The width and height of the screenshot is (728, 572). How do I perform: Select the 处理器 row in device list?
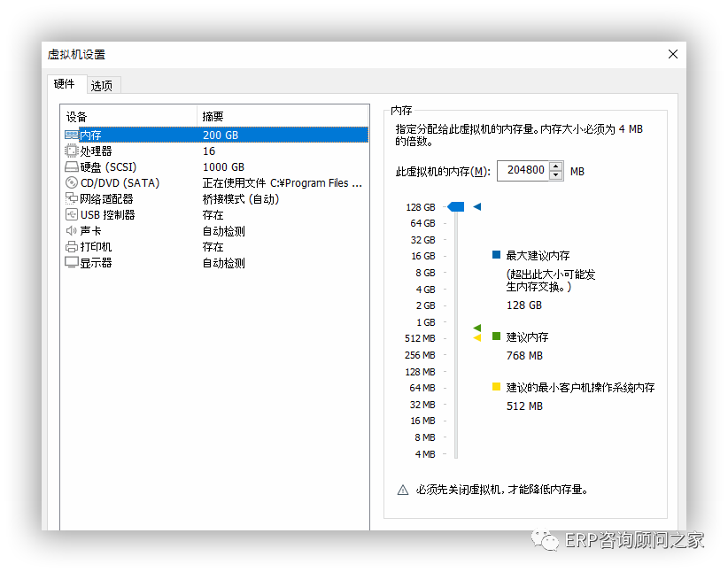tap(216, 151)
